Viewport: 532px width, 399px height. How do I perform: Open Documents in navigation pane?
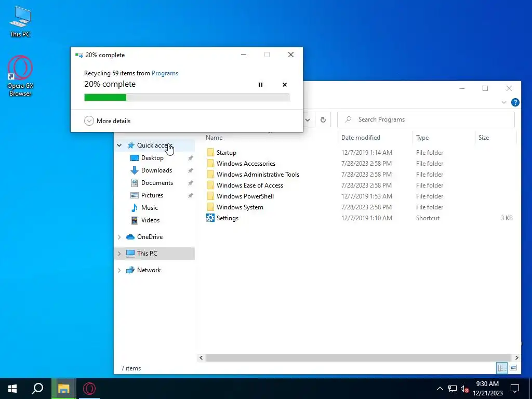(x=157, y=183)
